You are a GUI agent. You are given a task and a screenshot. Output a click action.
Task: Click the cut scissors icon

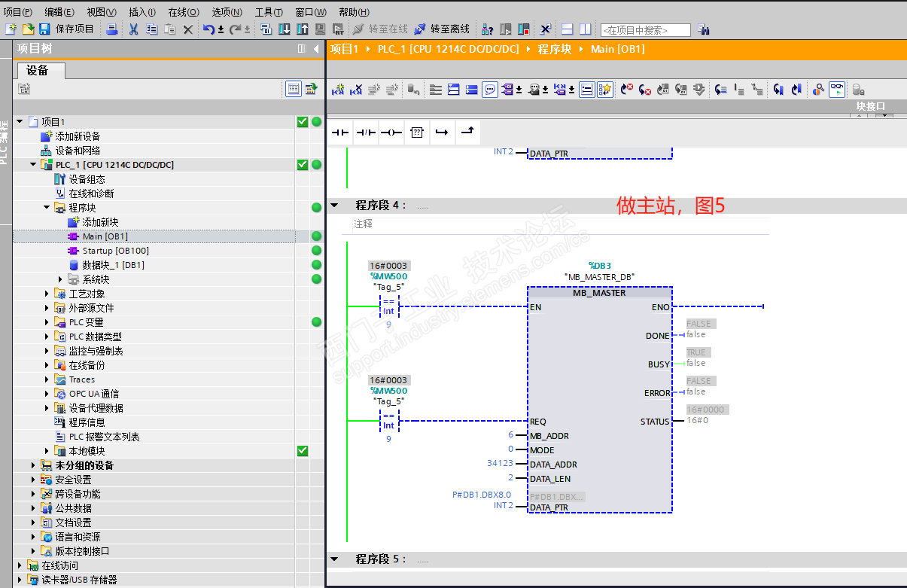[x=133, y=29]
